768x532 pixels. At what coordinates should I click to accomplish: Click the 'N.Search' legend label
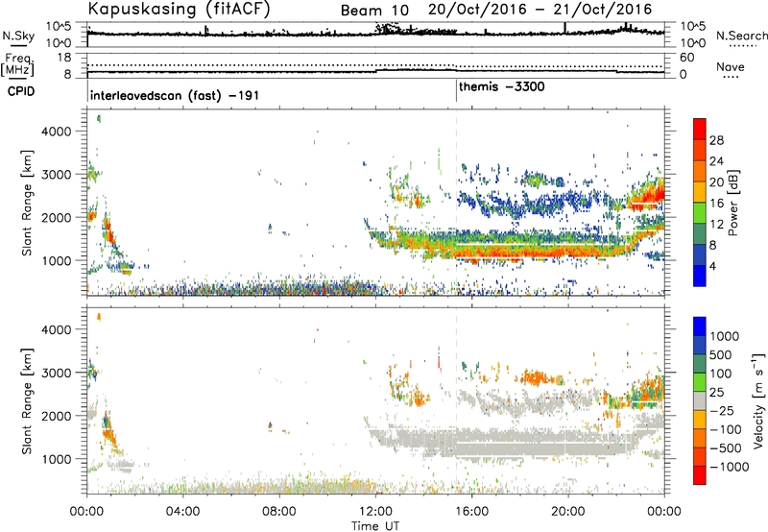point(741,36)
